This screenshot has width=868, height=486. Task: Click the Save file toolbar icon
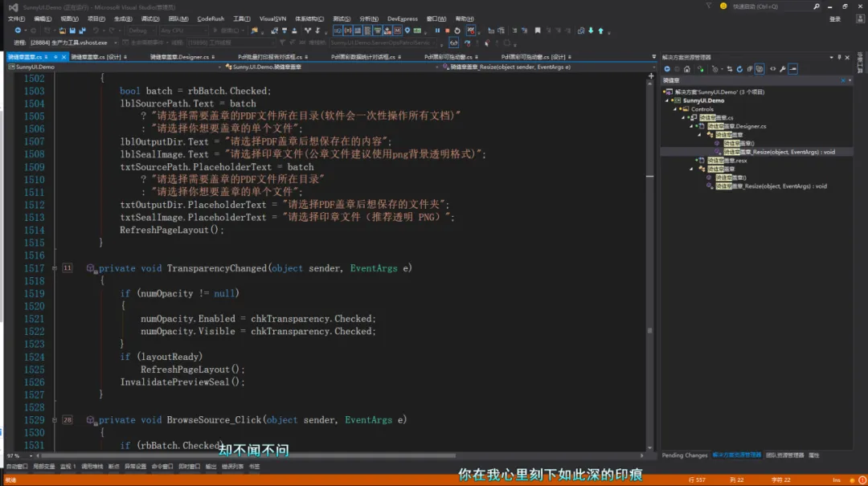point(72,31)
